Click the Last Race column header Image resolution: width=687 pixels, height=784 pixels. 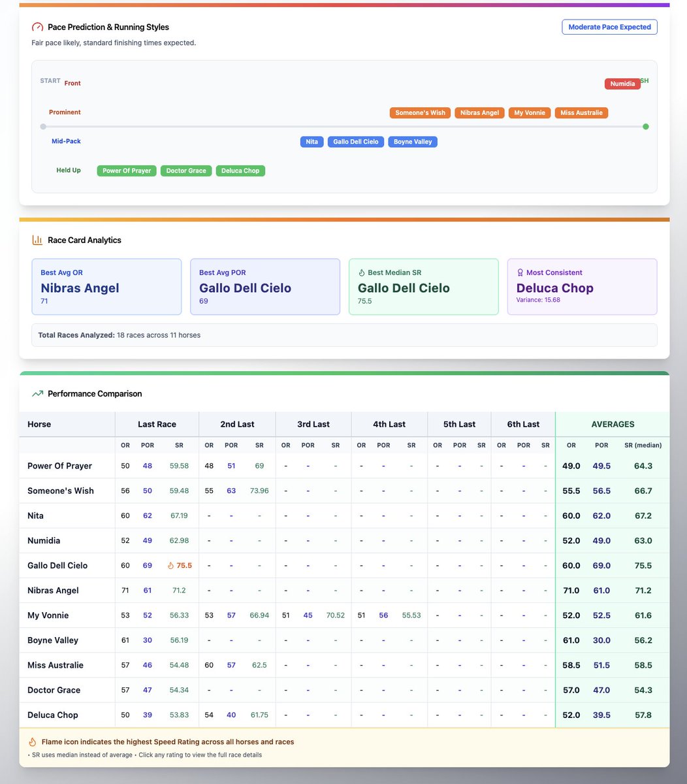click(x=157, y=425)
